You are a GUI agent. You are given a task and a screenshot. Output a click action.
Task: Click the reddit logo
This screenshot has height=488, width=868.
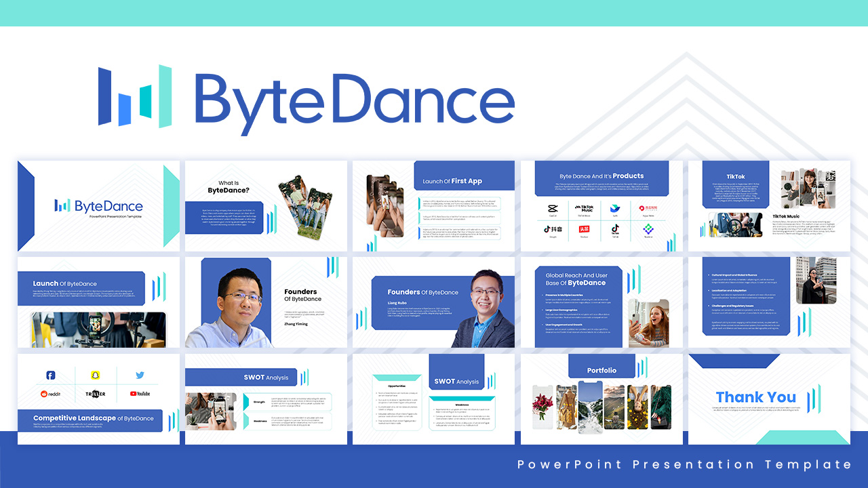pos(51,394)
